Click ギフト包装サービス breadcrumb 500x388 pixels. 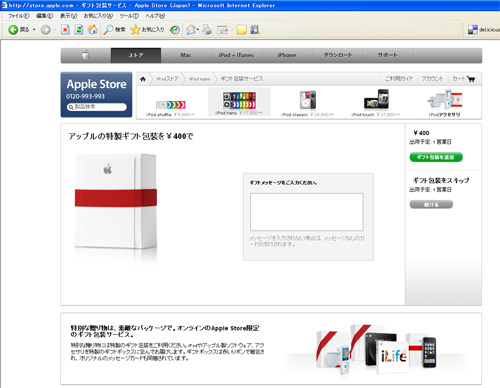coord(242,79)
